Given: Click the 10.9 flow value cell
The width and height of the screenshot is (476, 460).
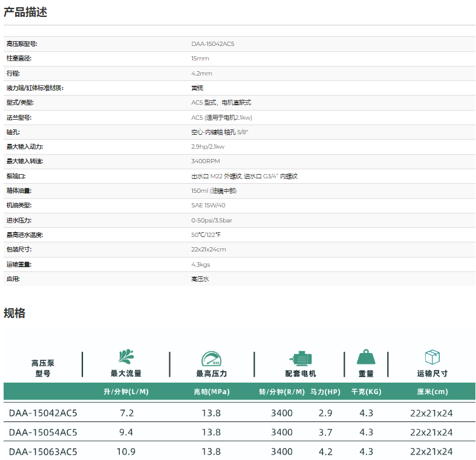Looking at the screenshot, I should pyautogui.click(x=126, y=452).
